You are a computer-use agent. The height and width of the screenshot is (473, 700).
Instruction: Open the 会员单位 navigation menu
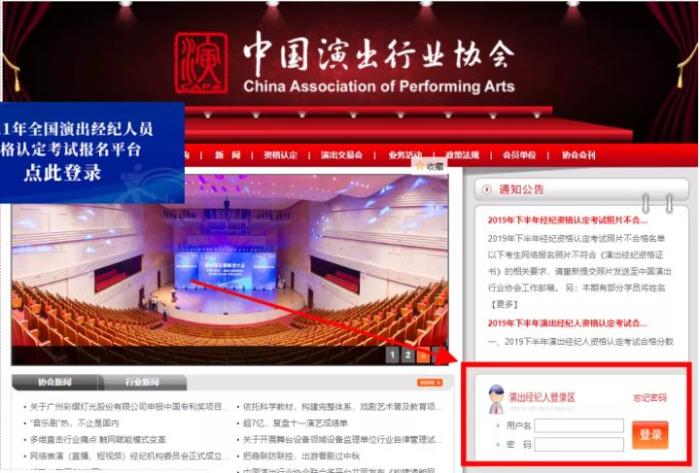(519, 155)
